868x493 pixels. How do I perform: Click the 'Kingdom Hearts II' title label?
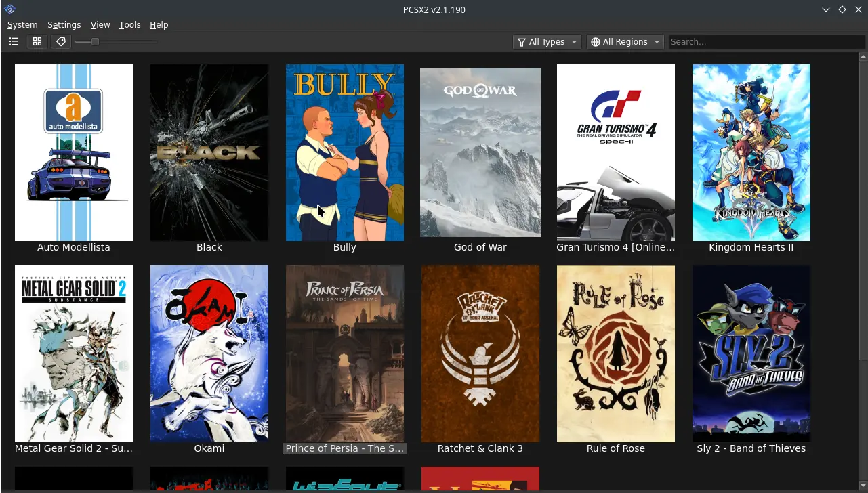tap(751, 247)
